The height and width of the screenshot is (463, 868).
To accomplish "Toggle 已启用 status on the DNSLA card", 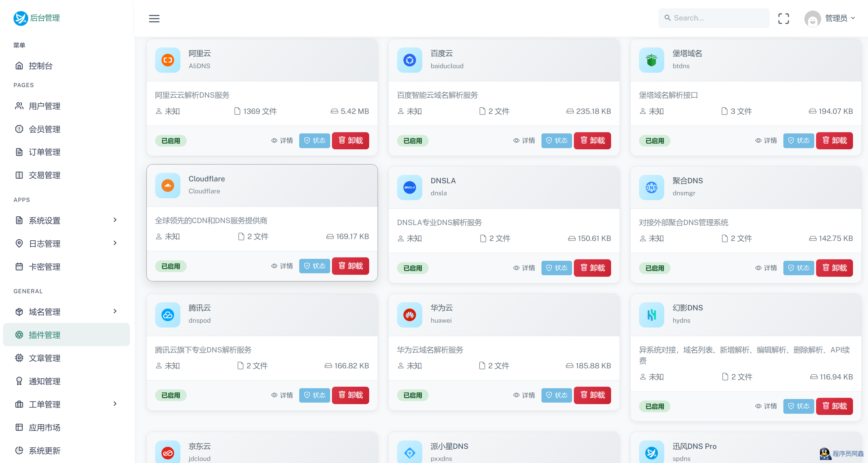I will tap(412, 268).
